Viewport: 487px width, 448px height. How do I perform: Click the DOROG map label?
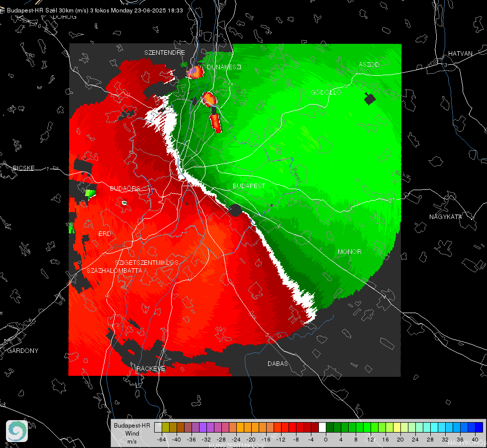tap(65, 17)
